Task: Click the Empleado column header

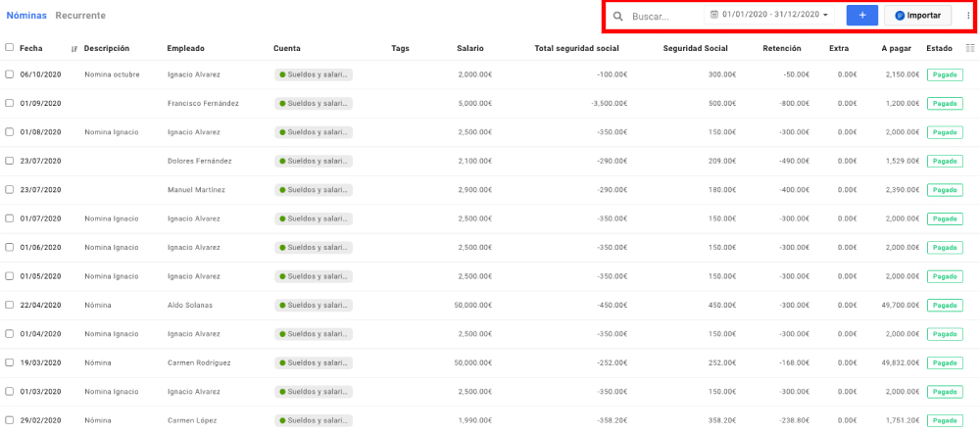Action: coord(185,48)
